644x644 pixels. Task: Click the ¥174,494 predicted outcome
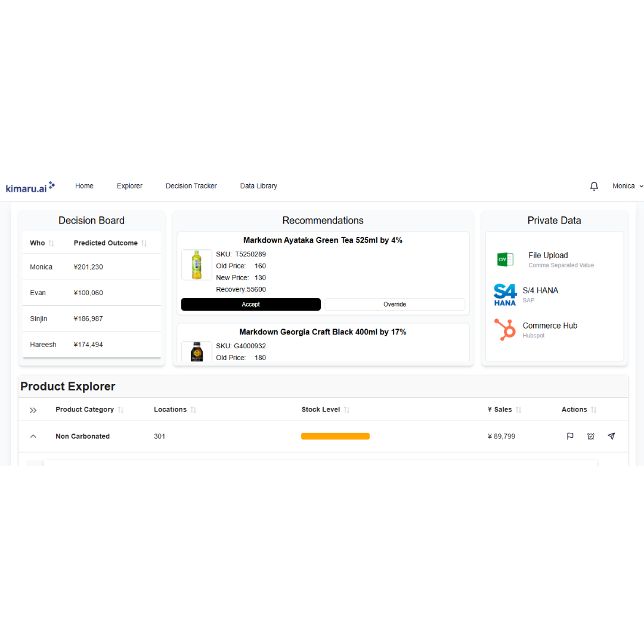[88, 345]
